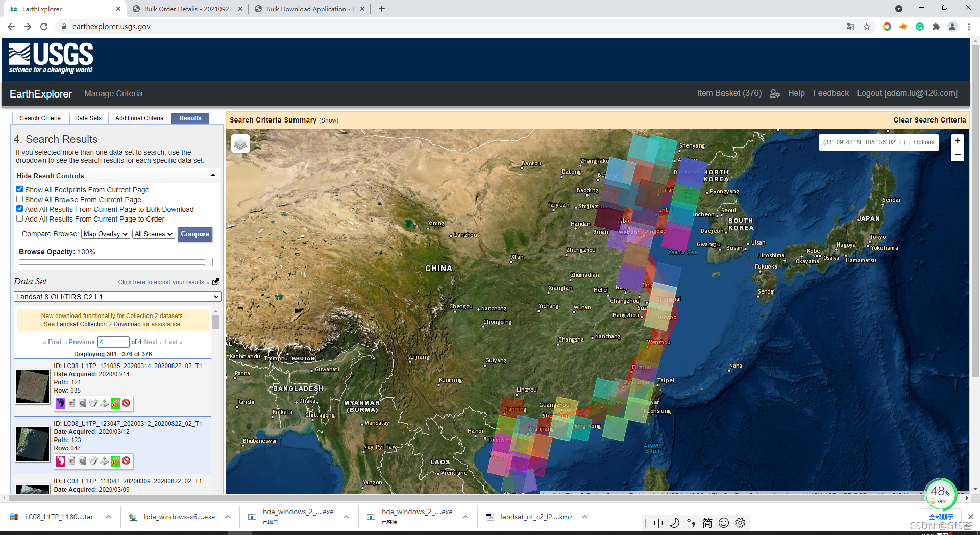Open the user profile icon beside Help
Image resolution: width=980 pixels, height=535 pixels.
pos(775,93)
